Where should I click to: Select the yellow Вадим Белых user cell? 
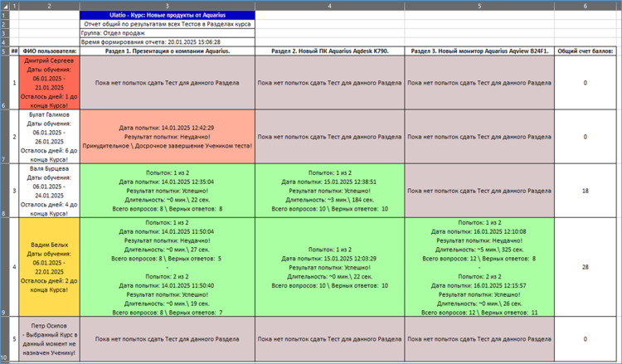[x=50, y=267]
